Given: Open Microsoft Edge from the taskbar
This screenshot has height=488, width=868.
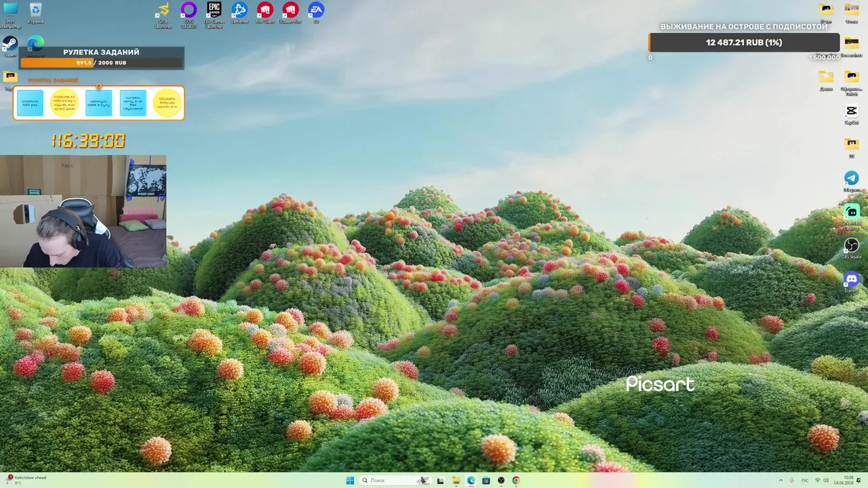Looking at the screenshot, I should point(471,481).
